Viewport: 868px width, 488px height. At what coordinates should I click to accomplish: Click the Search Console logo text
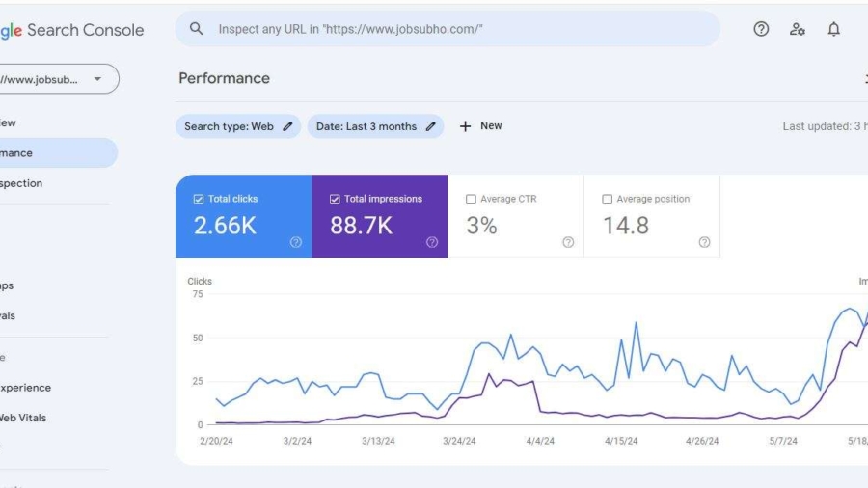(85, 30)
